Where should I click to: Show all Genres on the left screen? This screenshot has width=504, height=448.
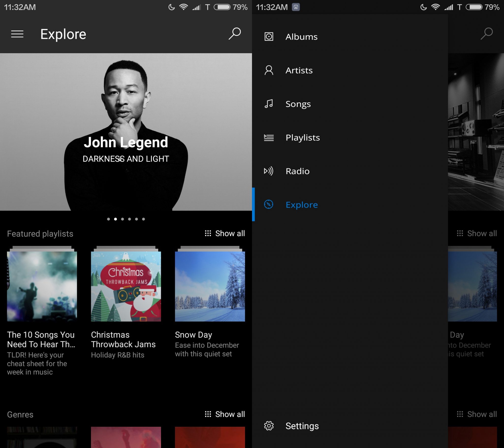point(225,414)
